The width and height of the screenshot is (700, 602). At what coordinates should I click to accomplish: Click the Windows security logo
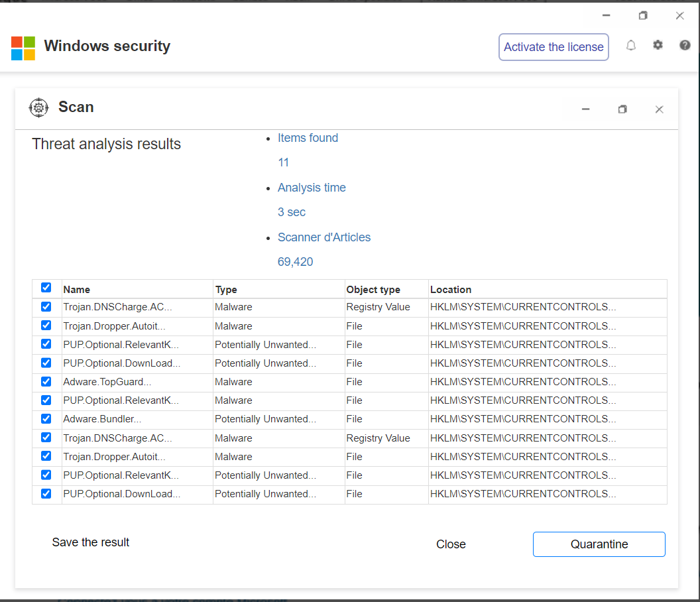[x=23, y=48]
